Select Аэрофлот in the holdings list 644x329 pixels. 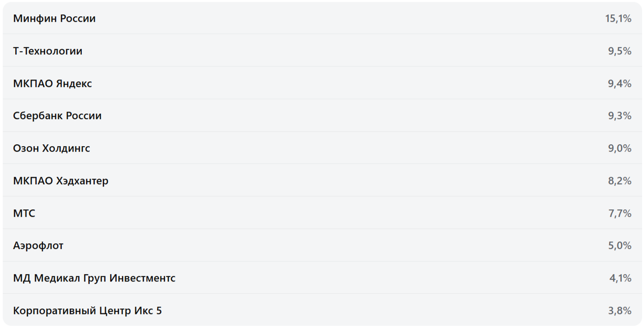click(38, 246)
